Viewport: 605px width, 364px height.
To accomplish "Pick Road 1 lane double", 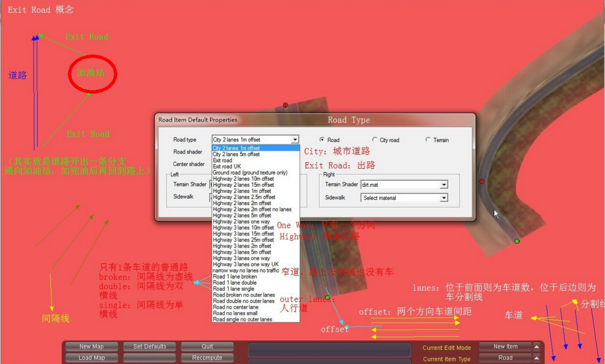I will click(x=256, y=283).
